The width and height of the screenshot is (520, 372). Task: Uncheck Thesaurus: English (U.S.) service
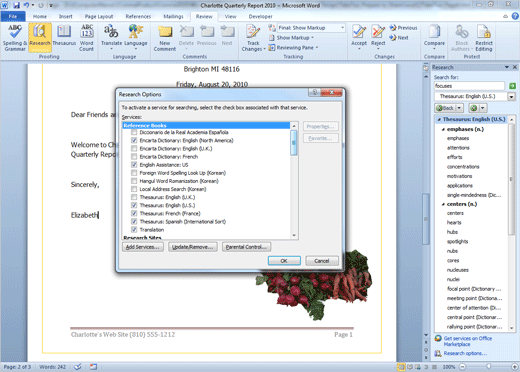134,205
